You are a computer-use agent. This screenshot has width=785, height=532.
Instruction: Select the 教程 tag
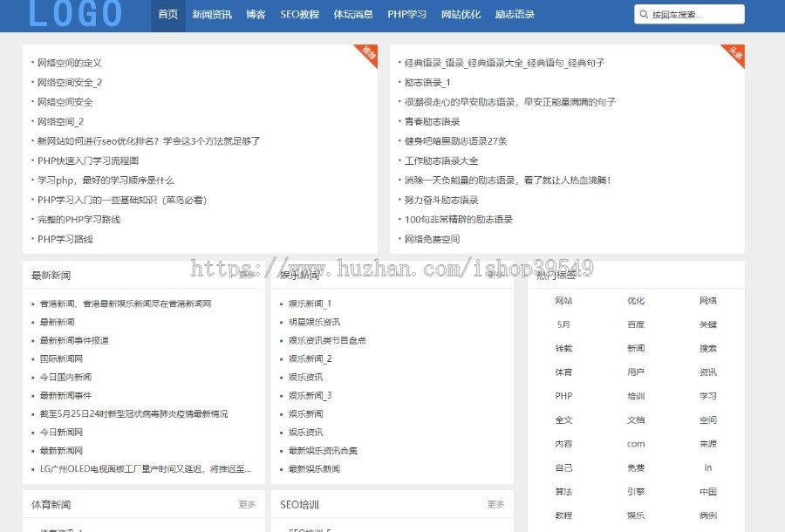[x=563, y=515]
